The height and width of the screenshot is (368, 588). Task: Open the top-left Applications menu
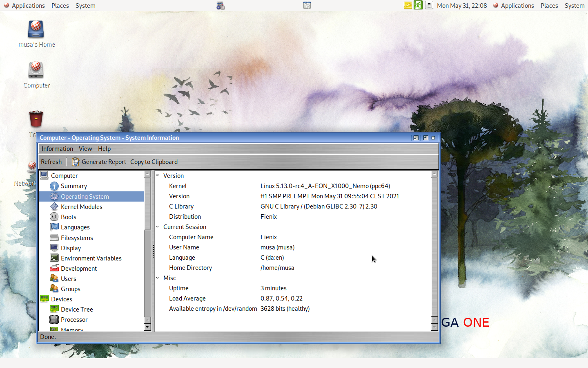click(x=28, y=6)
